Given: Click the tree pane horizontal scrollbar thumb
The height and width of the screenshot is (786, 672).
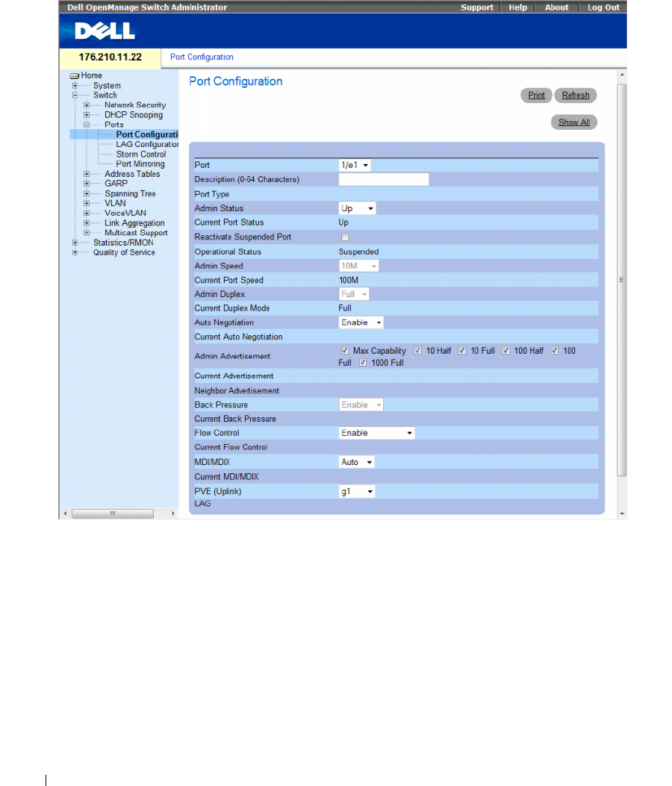Looking at the screenshot, I should click(113, 514).
